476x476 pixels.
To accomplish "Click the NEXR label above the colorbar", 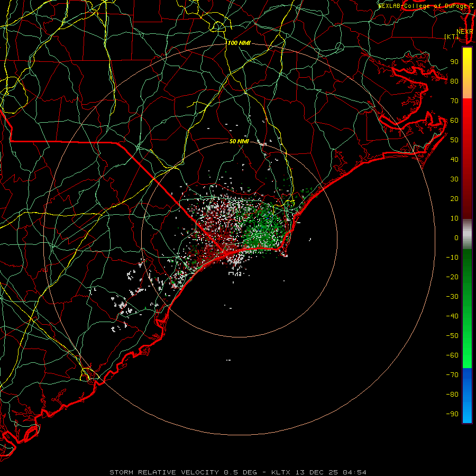I will (465, 32).
